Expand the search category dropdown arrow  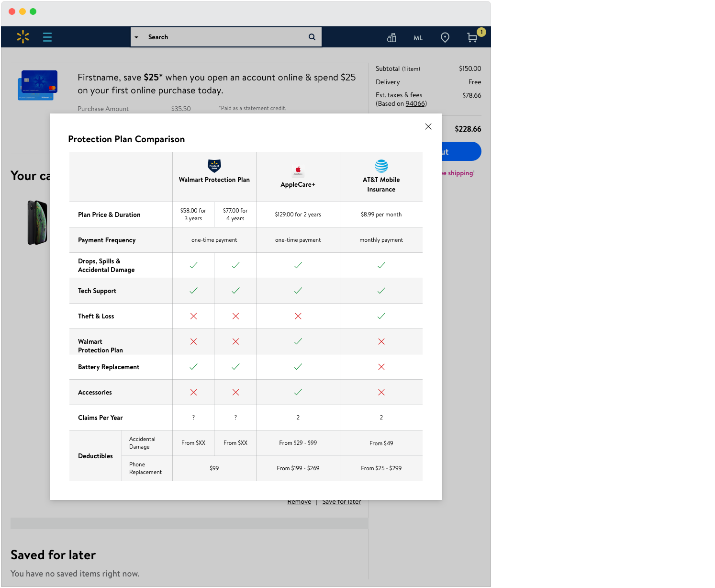click(x=136, y=37)
